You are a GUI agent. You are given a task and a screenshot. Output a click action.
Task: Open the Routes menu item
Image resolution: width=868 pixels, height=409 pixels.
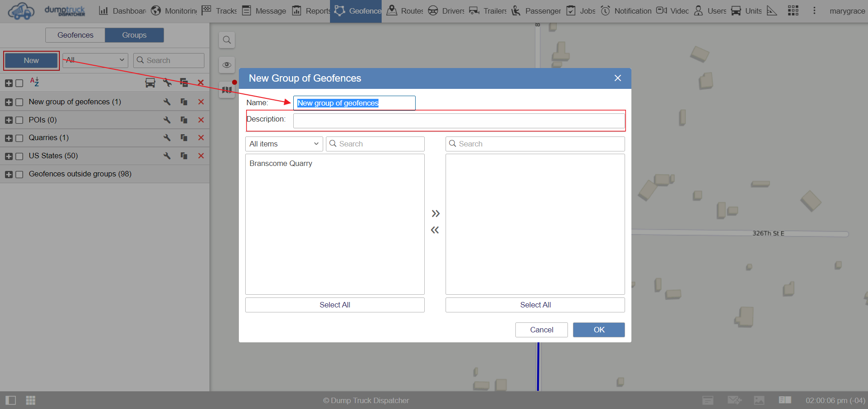405,11
